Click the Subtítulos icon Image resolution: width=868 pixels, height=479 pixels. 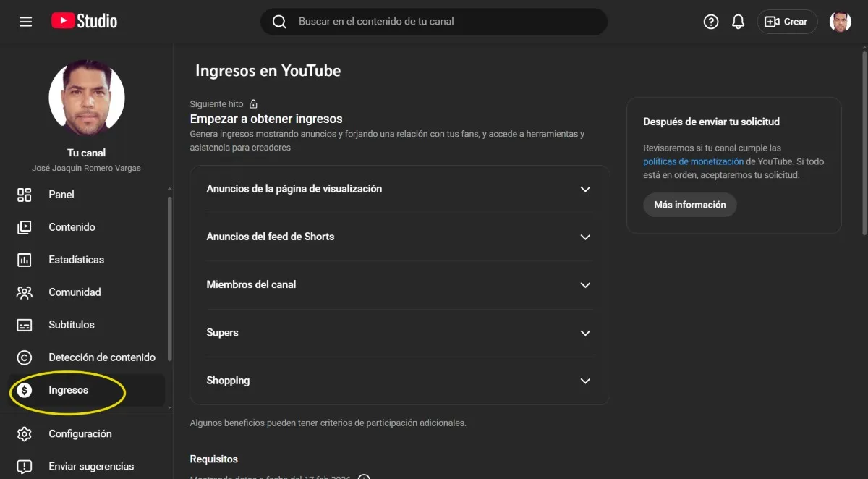(x=25, y=325)
